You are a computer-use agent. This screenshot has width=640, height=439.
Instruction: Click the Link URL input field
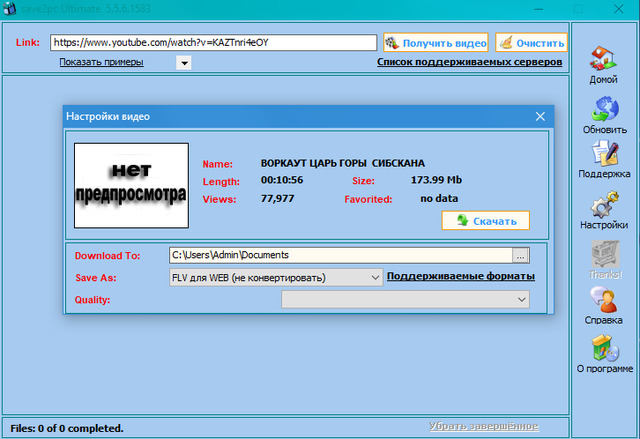pyautogui.click(x=213, y=43)
